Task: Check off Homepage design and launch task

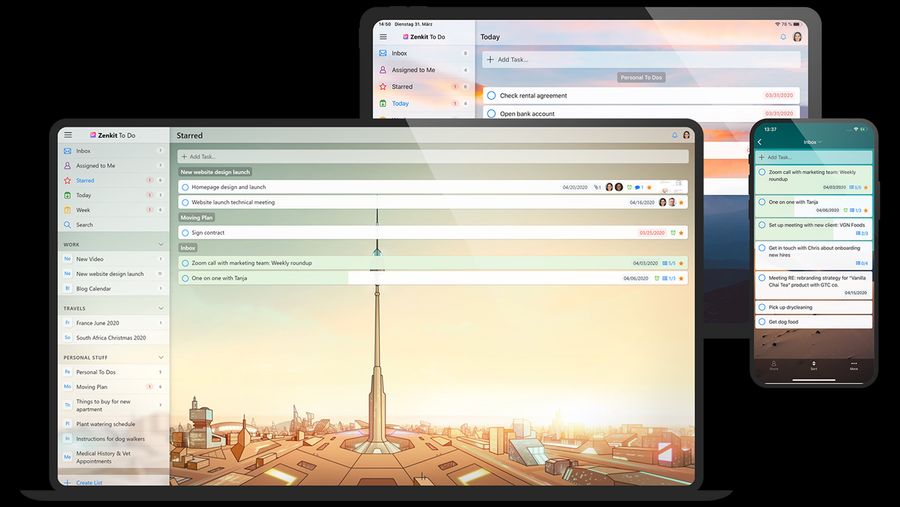Action: [x=185, y=187]
